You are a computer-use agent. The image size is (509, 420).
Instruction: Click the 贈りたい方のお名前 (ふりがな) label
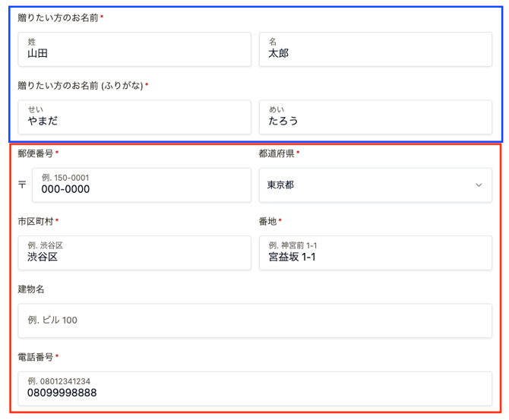pos(81,85)
